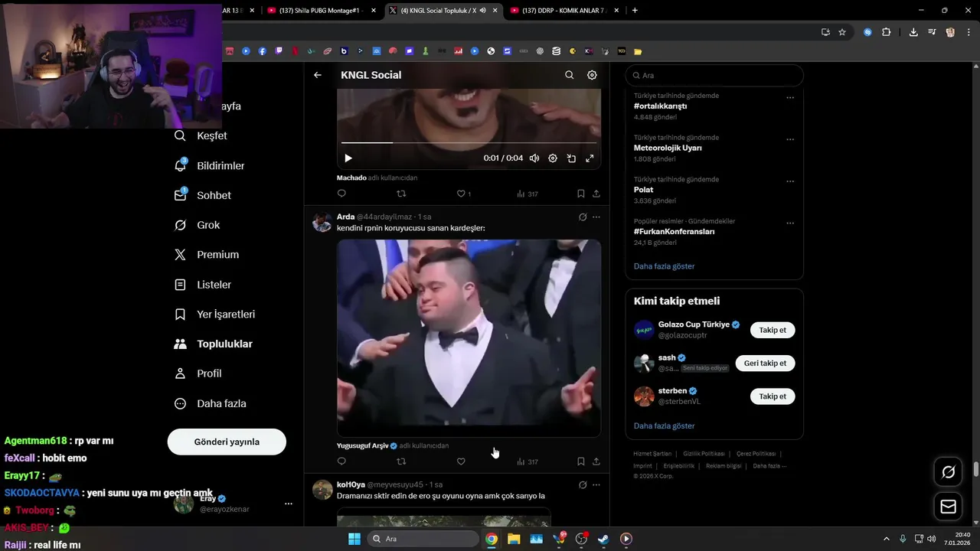Expand Daha fazla menu in the sidebar
Viewport: 980px width, 551px height.
point(210,403)
